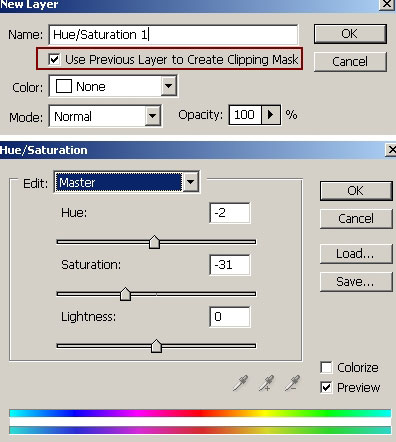
Task: Click the Saturation slider handle
Action: (x=125, y=294)
